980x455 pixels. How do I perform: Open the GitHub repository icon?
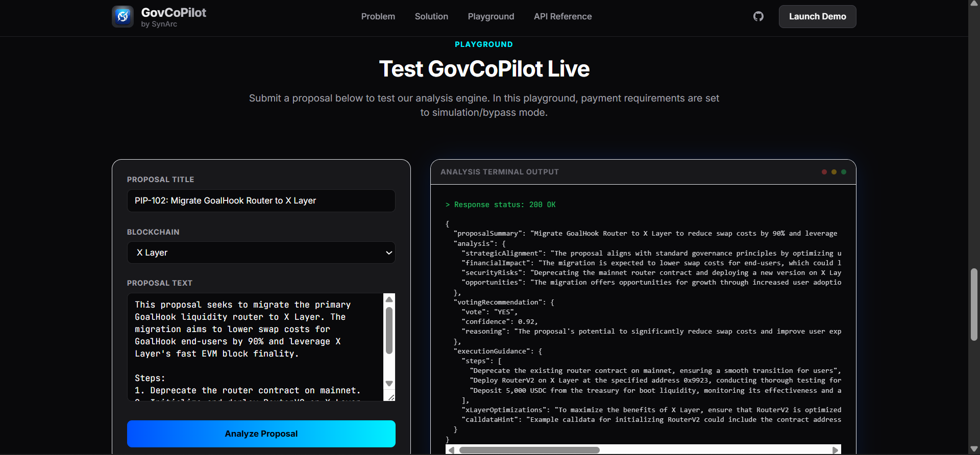click(758, 16)
